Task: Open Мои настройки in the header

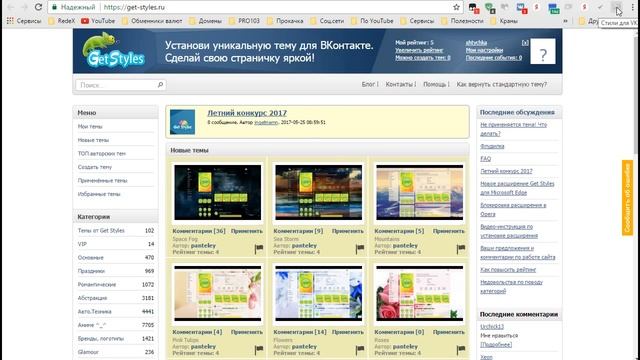Action: (x=484, y=50)
